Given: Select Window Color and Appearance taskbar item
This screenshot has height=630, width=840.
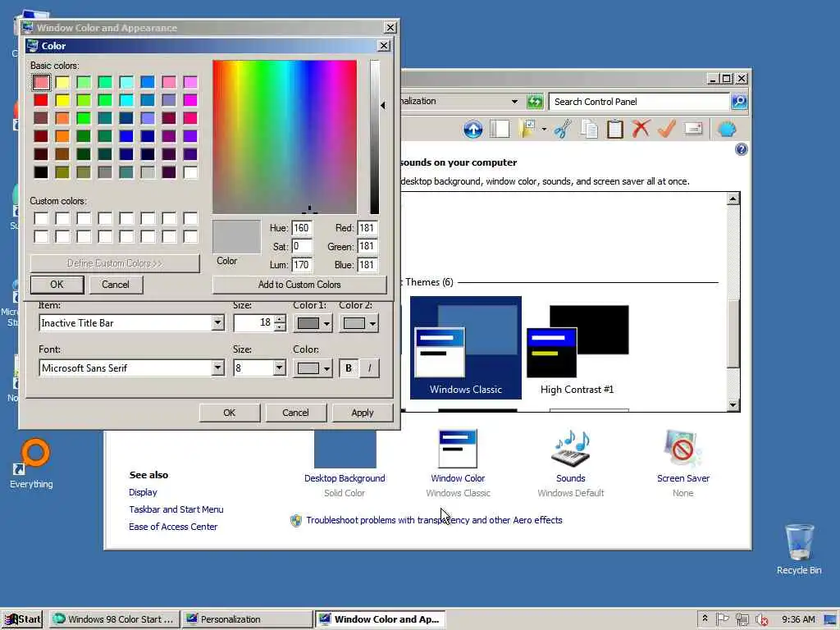Looking at the screenshot, I should click(x=381, y=619).
